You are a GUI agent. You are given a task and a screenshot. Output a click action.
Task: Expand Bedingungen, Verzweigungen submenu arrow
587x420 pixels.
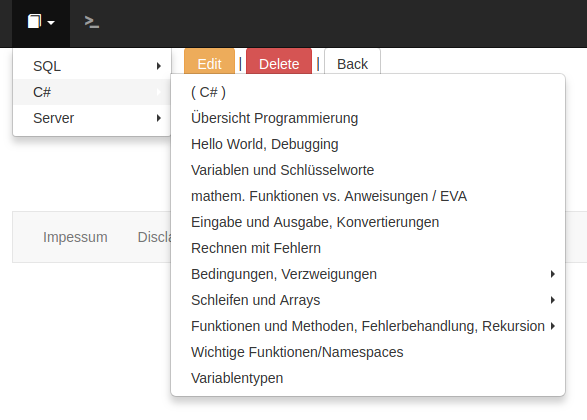point(553,274)
